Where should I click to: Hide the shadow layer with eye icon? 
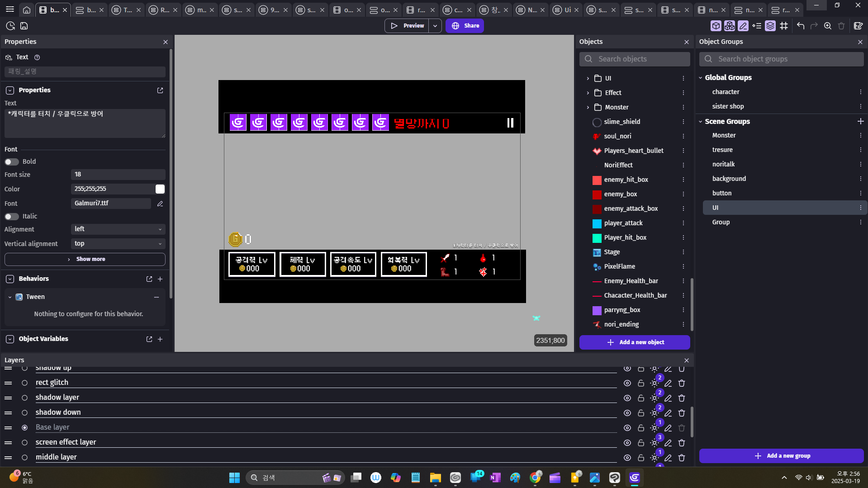click(x=627, y=398)
